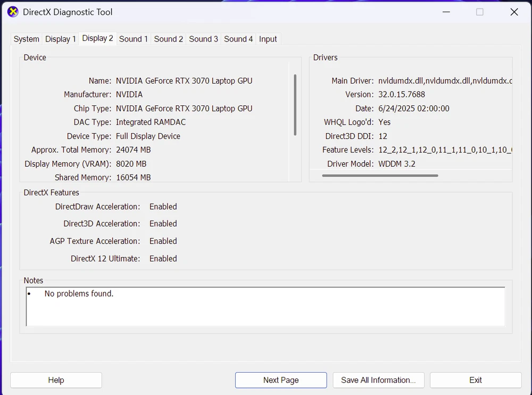
Task: Click the driver Version value 32.0.15.7688
Action: tap(402, 94)
